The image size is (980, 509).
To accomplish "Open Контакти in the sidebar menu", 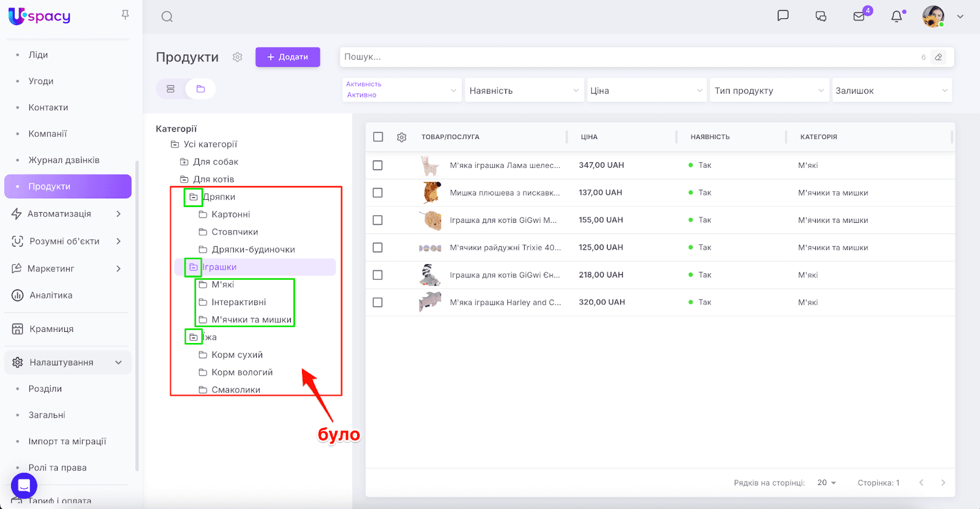I will click(x=48, y=107).
